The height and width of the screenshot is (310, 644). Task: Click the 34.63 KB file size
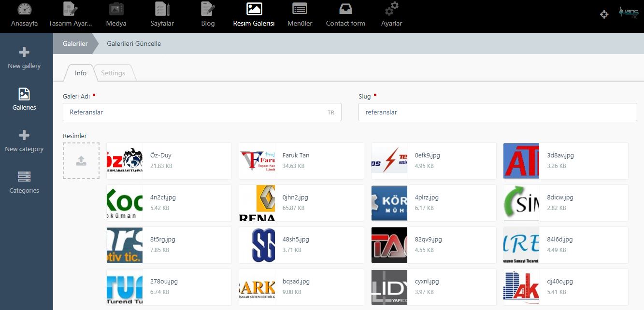(294, 166)
